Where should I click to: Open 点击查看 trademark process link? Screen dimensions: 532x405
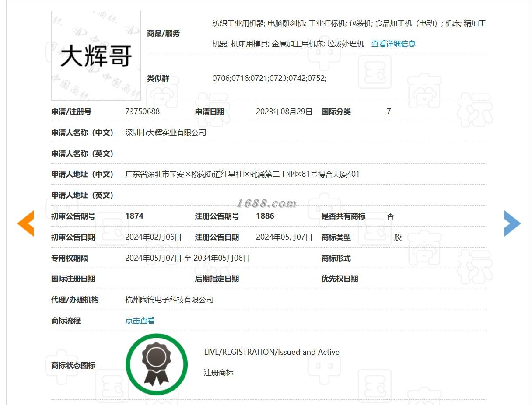140,321
